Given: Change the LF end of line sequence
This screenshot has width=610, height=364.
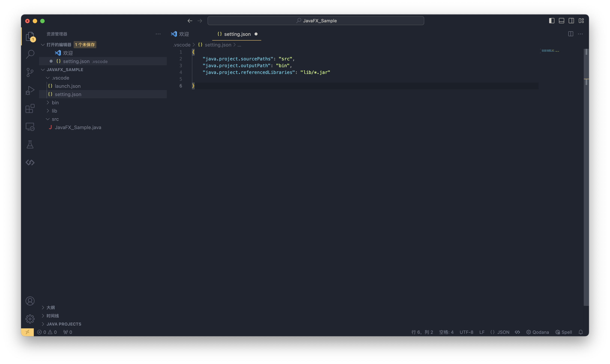Looking at the screenshot, I should [482, 332].
